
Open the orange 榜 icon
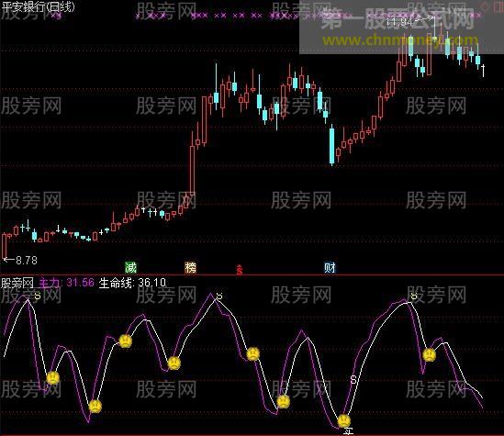coord(191,267)
